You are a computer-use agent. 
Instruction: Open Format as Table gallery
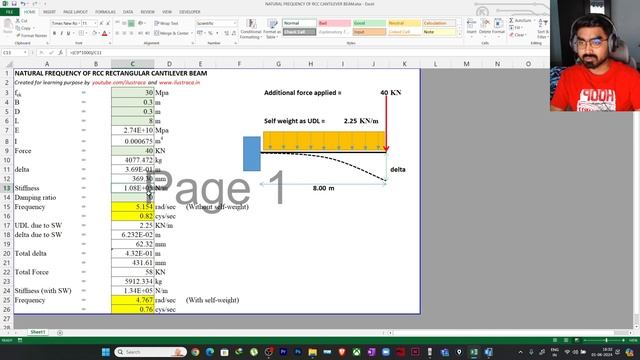[x=271, y=29]
